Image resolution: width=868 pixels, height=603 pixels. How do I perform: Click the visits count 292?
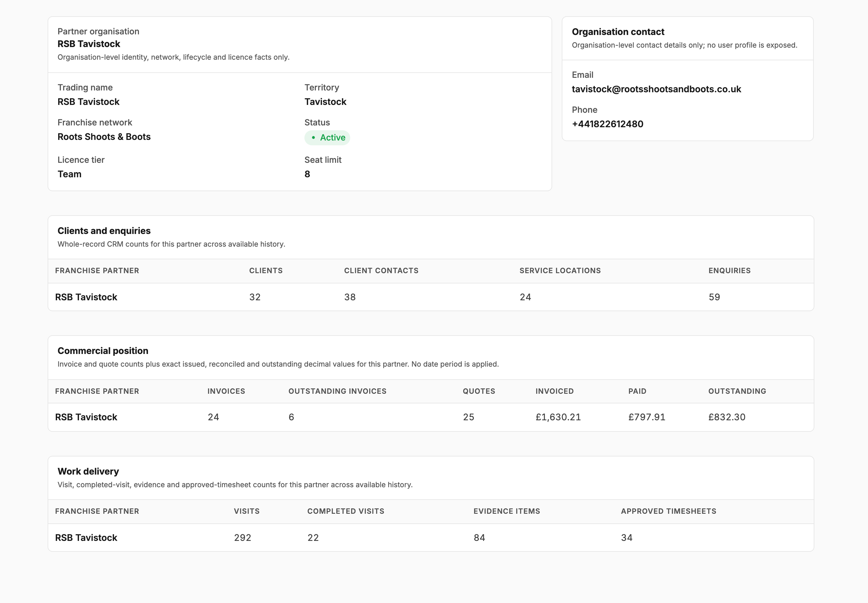[x=243, y=538]
